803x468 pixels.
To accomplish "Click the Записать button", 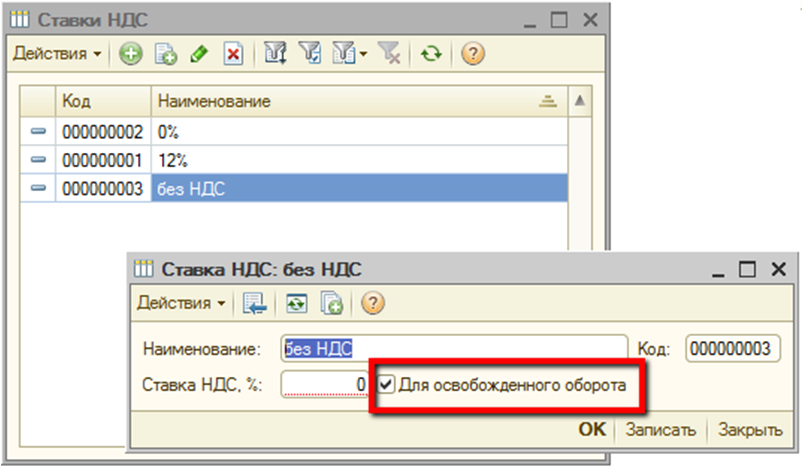I will [x=659, y=430].
